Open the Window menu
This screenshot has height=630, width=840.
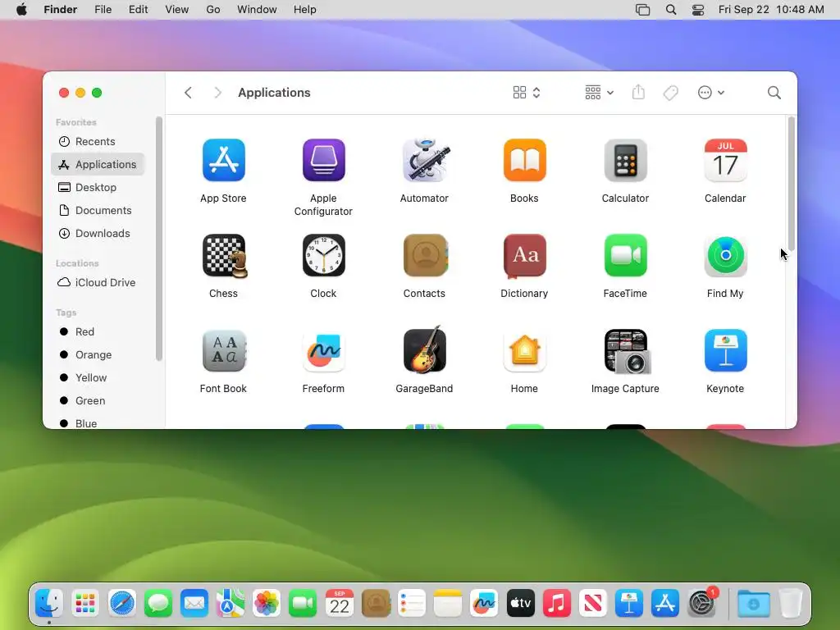pos(257,10)
